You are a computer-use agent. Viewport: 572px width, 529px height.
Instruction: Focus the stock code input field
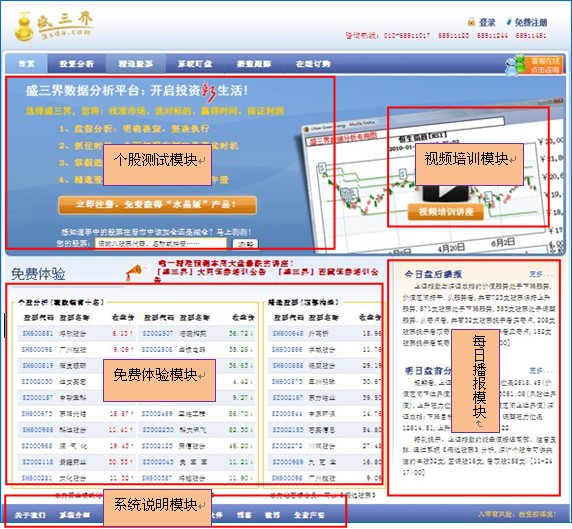pyautogui.click(x=161, y=243)
